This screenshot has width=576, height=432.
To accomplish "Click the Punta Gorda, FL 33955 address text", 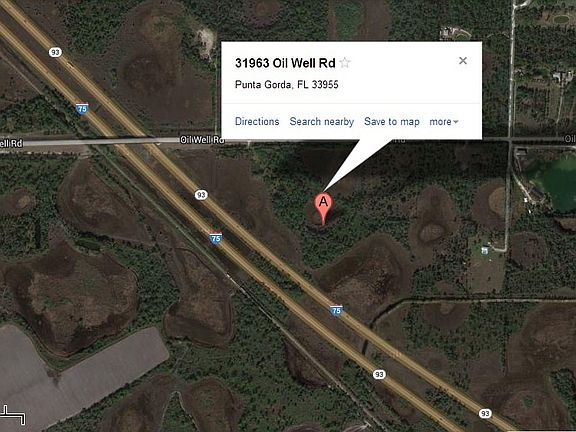I will click(287, 85).
